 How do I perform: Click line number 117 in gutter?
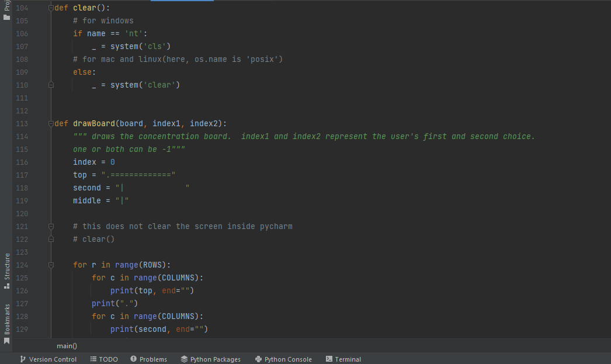coord(22,175)
